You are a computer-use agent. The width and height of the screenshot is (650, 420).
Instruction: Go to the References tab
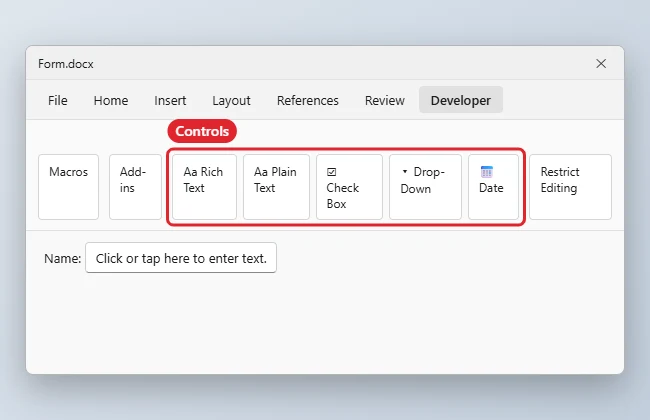[308, 100]
